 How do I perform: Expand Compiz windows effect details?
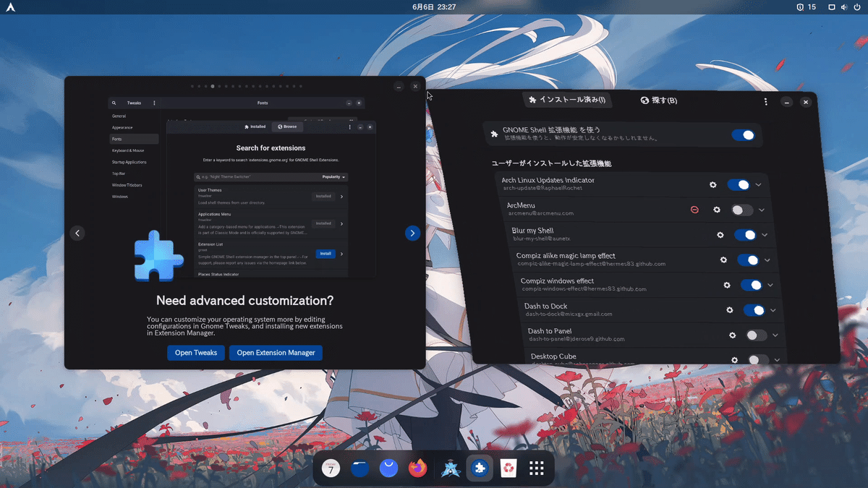[x=770, y=285]
